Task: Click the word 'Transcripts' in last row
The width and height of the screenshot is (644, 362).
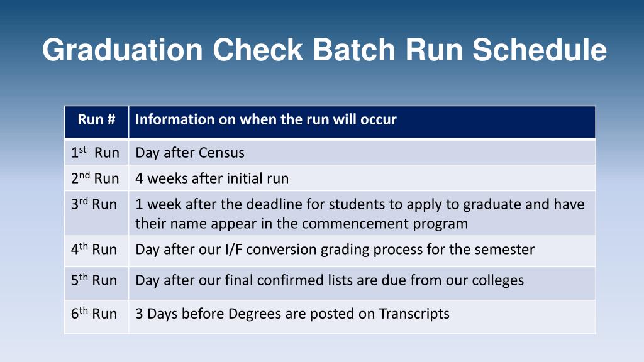Action: click(414, 314)
